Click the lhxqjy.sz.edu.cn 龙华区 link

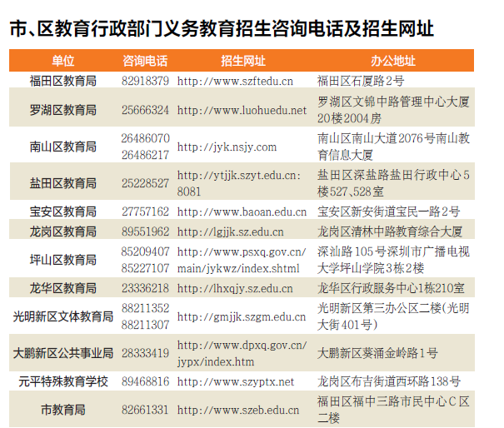pyautogui.click(x=235, y=288)
